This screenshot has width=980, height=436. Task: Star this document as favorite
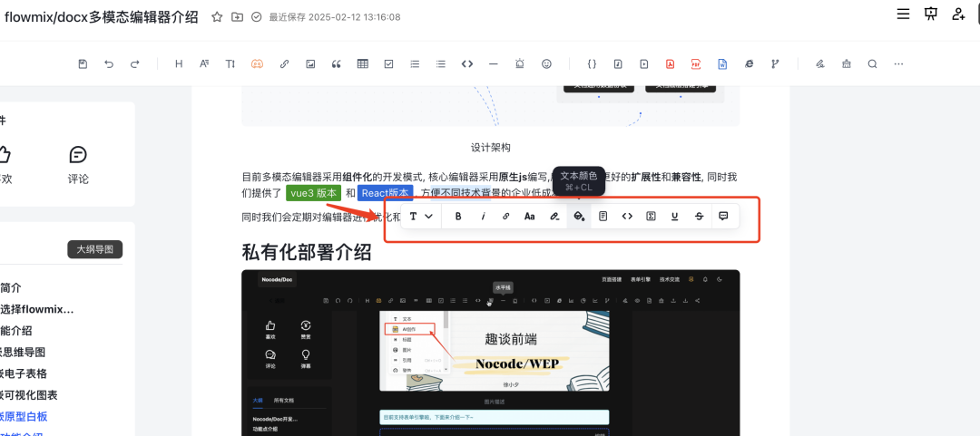[217, 17]
